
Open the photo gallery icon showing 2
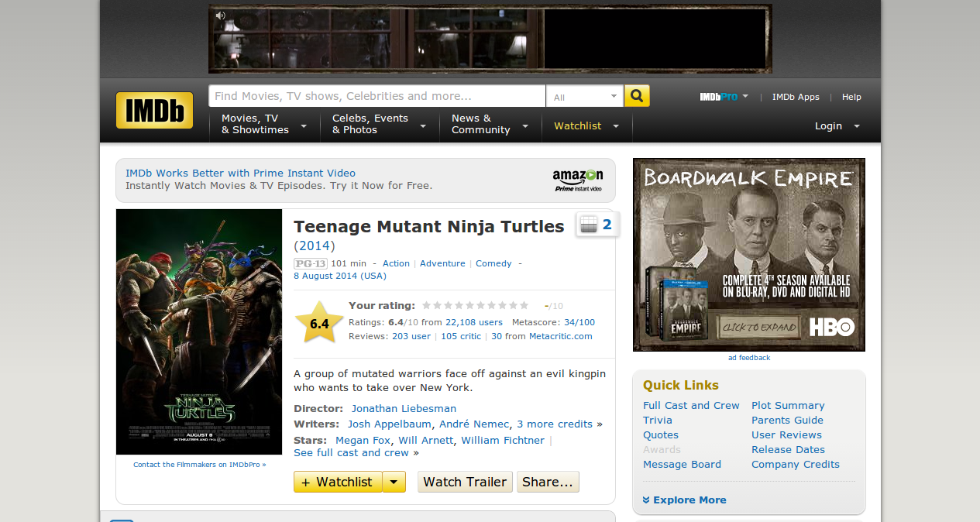click(597, 225)
